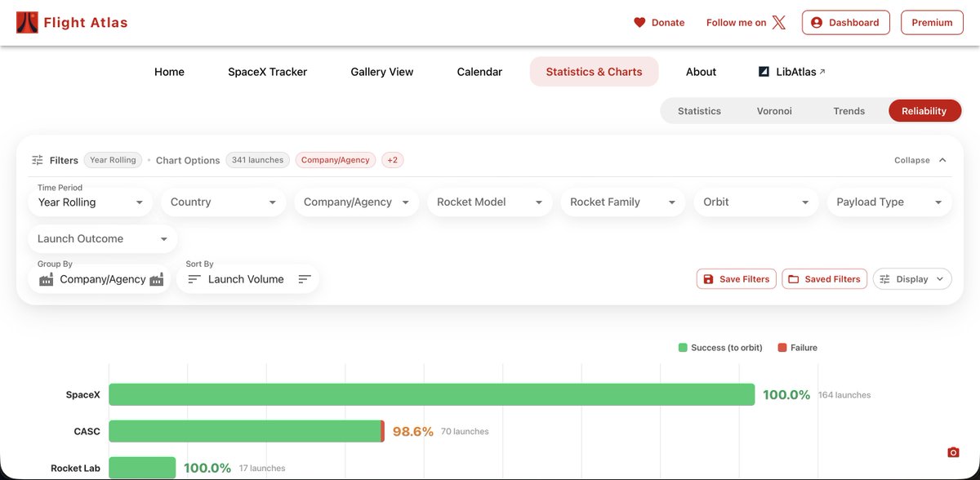Image resolution: width=980 pixels, height=480 pixels.
Task: Switch to the Voronoi tab
Action: (774, 111)
